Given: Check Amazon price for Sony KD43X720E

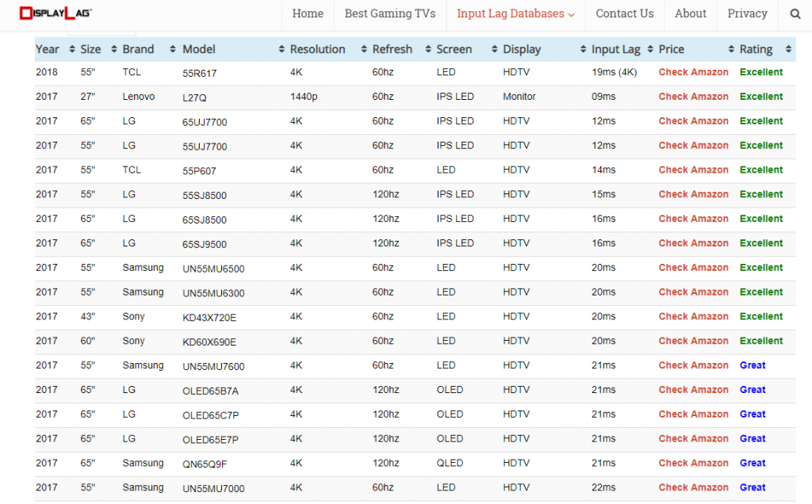Looking at the screenshot, I should pos(693,316).
